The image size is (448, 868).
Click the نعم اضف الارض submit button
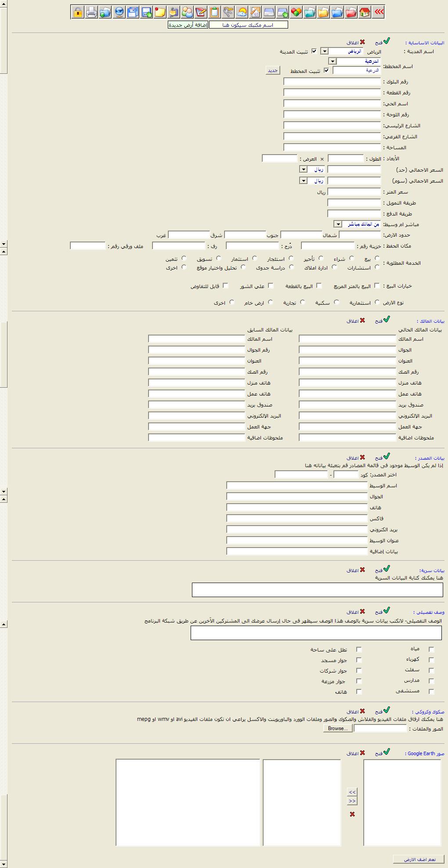click(419, 859)
